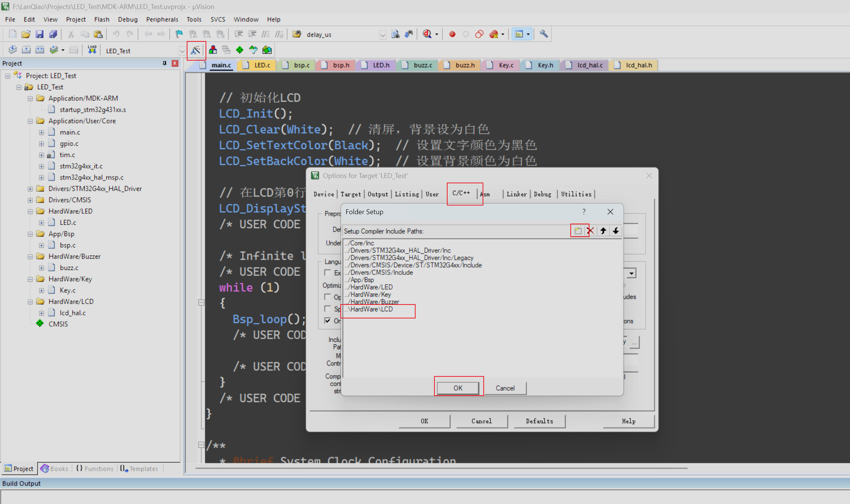850x504 pixels.
Task: Start debug session magnifier icon
Action: (x=427, y=34)
